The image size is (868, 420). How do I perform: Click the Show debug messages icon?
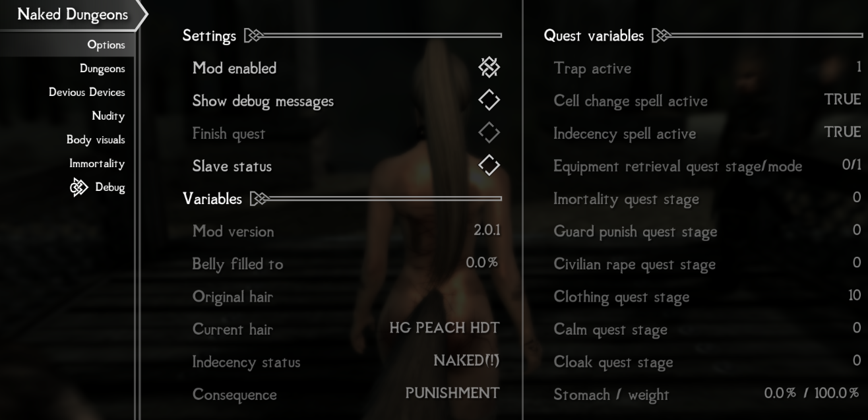(x=489, y=101)
